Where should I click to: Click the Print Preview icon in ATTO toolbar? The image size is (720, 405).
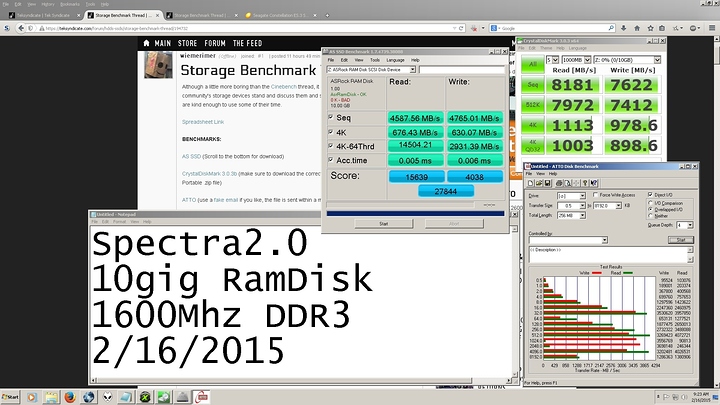(x=568, y=183)
